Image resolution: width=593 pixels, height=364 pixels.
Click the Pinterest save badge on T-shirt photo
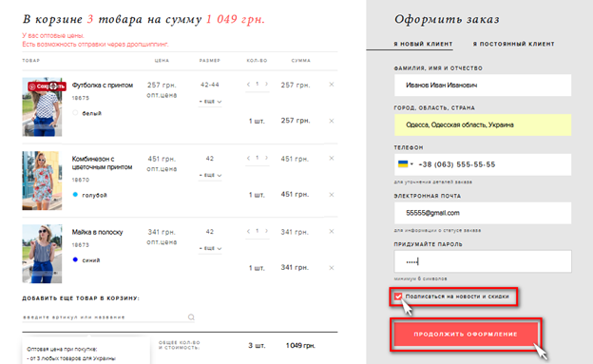(x=47, y=86)
